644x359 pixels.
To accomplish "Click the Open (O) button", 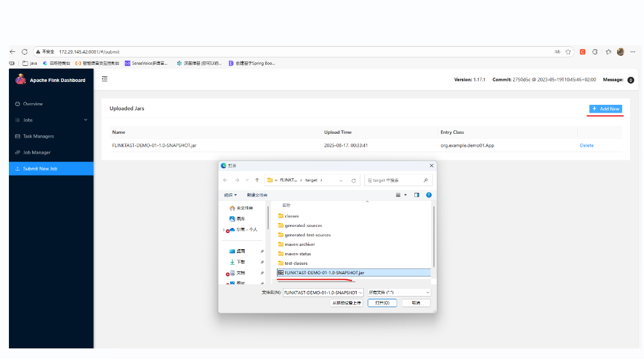I will point(382,303).
